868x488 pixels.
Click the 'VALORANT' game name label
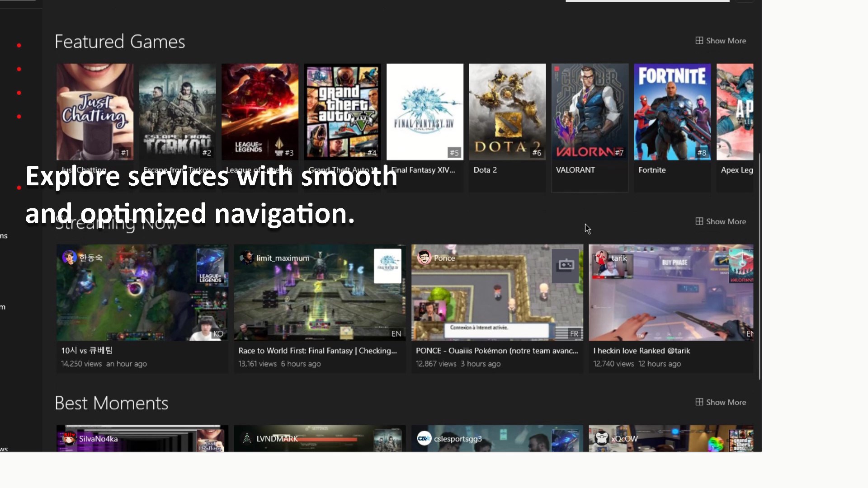pyautogui.click(x=576, y=170)
